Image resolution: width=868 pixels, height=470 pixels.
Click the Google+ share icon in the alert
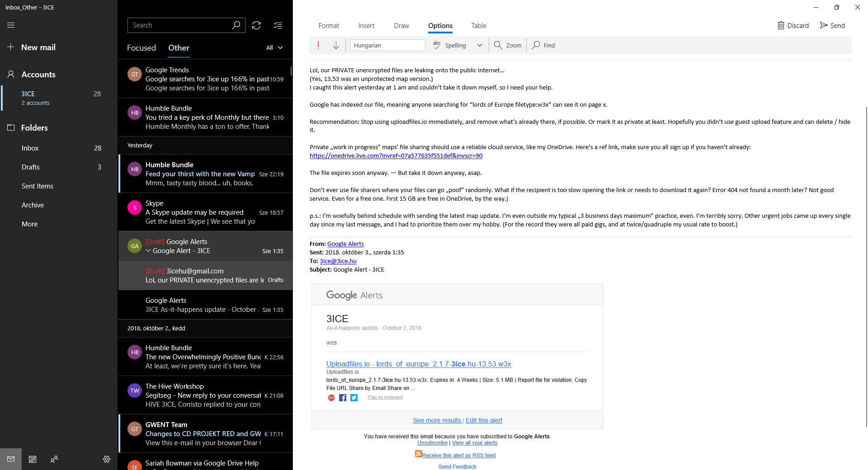point(331,398)
